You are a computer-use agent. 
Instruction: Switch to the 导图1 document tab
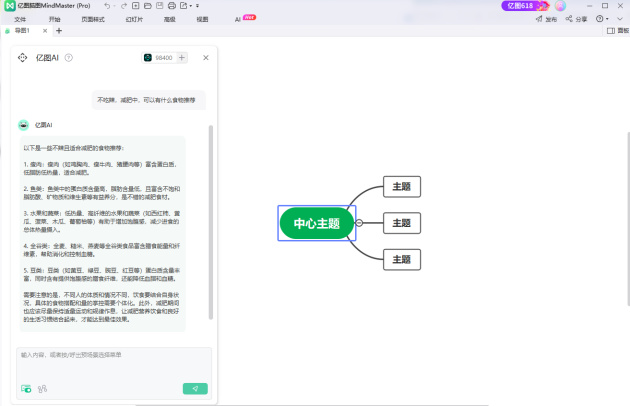[22, 31]
